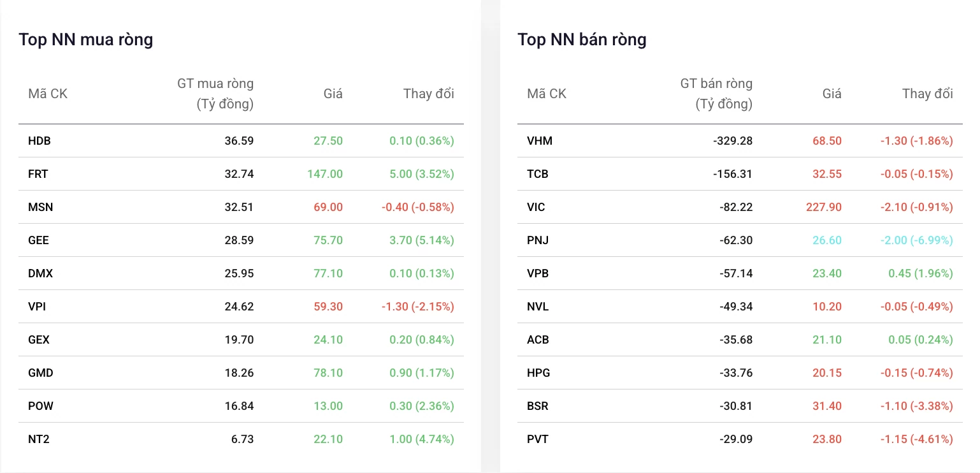Click the Giá header in net-sell table
This screenshot has height=473, width=980.
832,94
